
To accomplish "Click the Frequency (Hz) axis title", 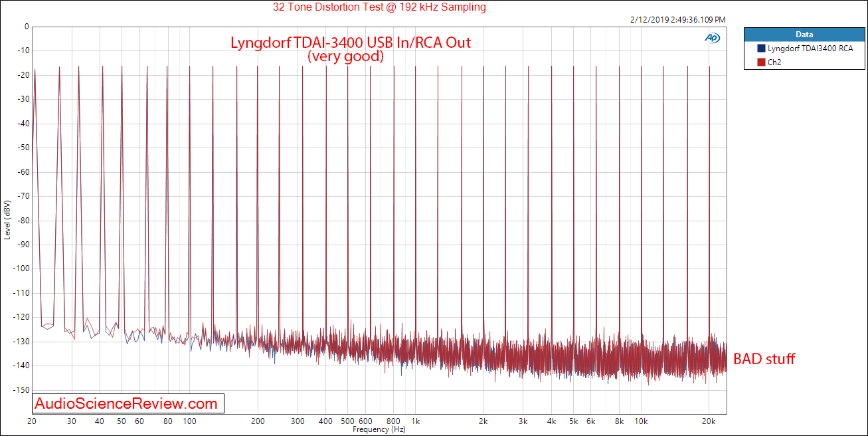I will point(379,430).
